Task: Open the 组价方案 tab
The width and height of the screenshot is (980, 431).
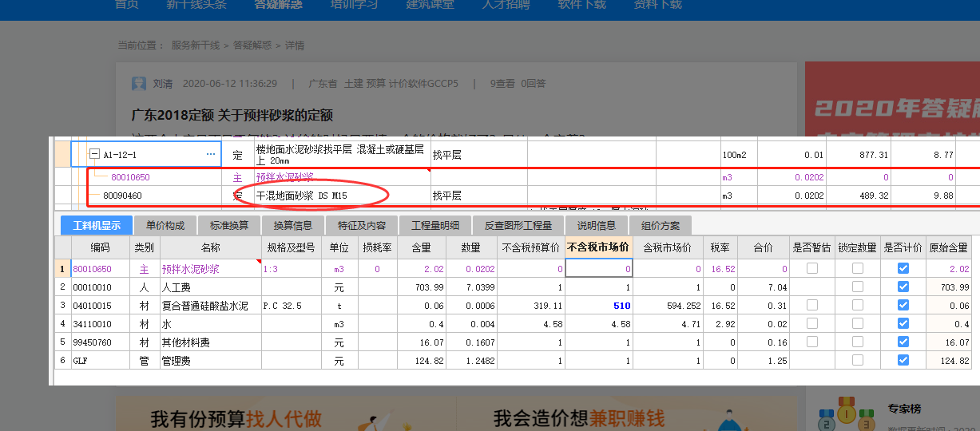Action: click(660, 226)
